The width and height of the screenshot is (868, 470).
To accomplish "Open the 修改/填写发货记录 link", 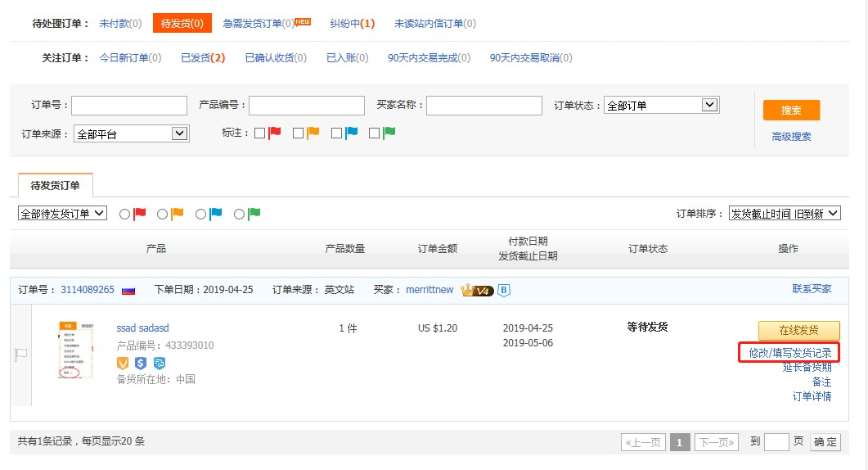I will point(789,353).
